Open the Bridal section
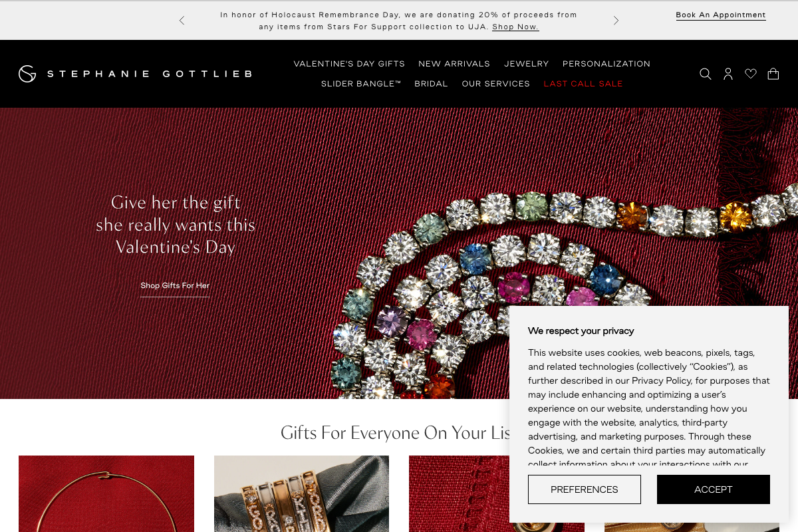798x532 pixels. [432, 84]
